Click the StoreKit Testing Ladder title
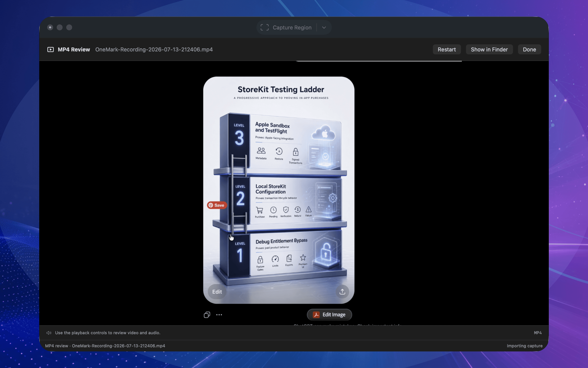 click(281, 89)
